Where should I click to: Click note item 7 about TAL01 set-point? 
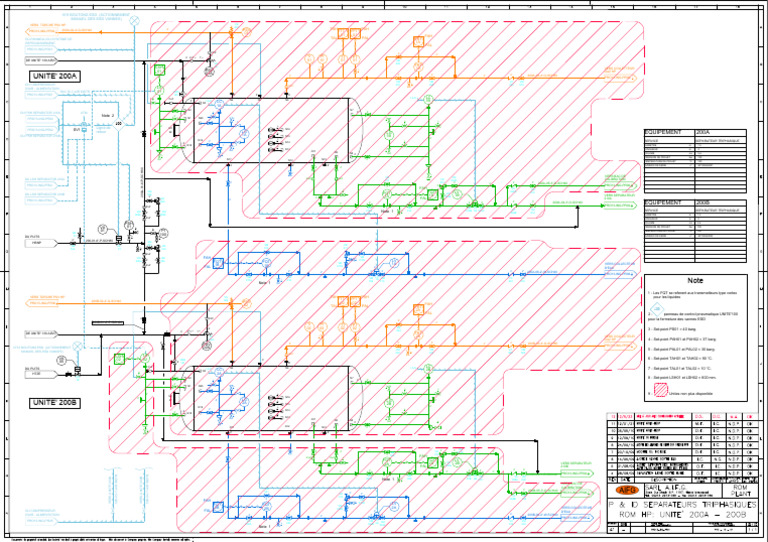(680, 368)
